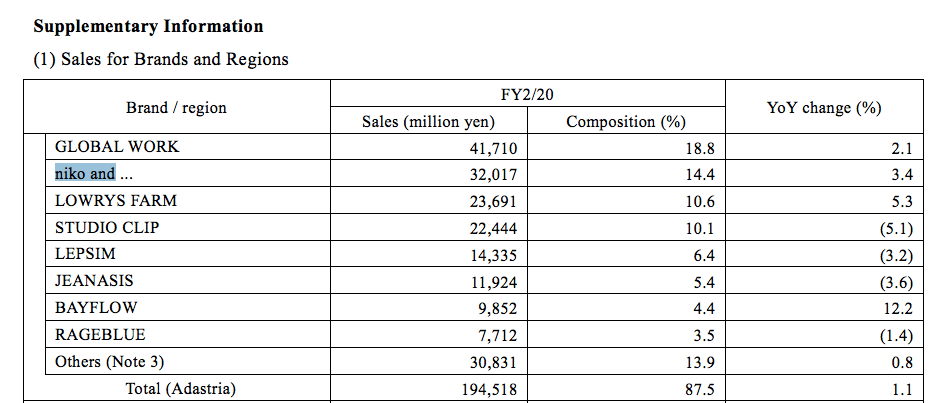This screenshot has width=939, height=403.
Task: Click the Supplementary Information heading
Action: 149,26
